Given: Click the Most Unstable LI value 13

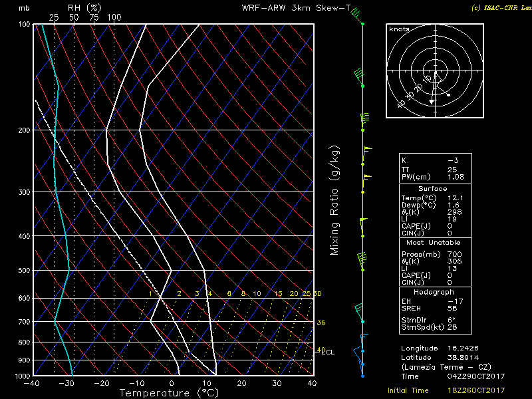Looking at the screenshot, I should coord(452,269).
